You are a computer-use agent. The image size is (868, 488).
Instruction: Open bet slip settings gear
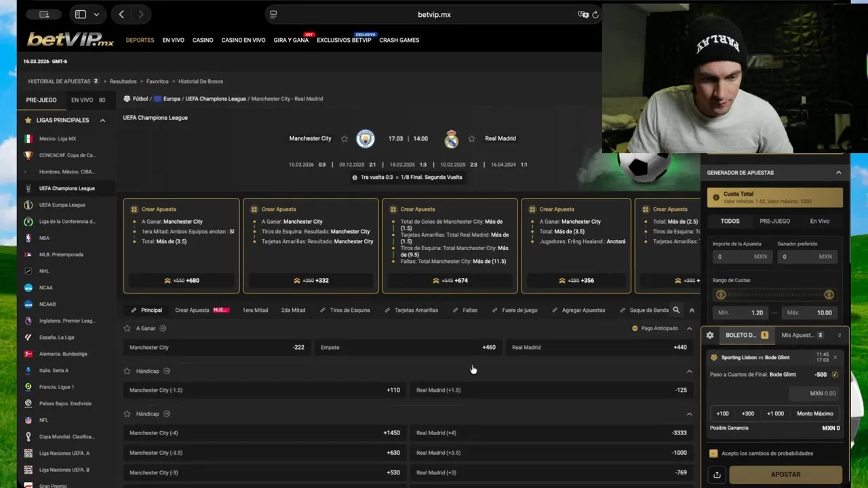[x=710, y=335]
